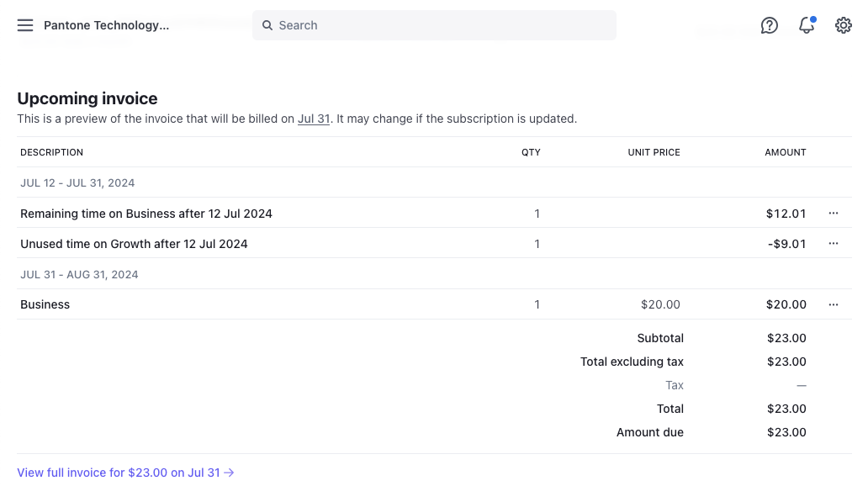This screenshot has height=486, width=868.
Task: Open the Pantone Technology account menu
Action: click(106, 25)
